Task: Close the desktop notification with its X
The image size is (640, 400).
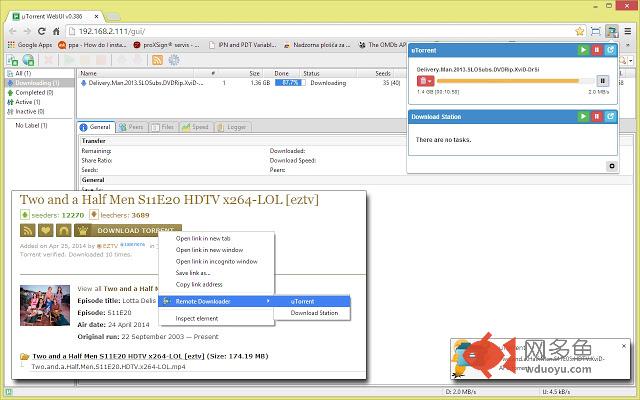Action: point(624,346)
